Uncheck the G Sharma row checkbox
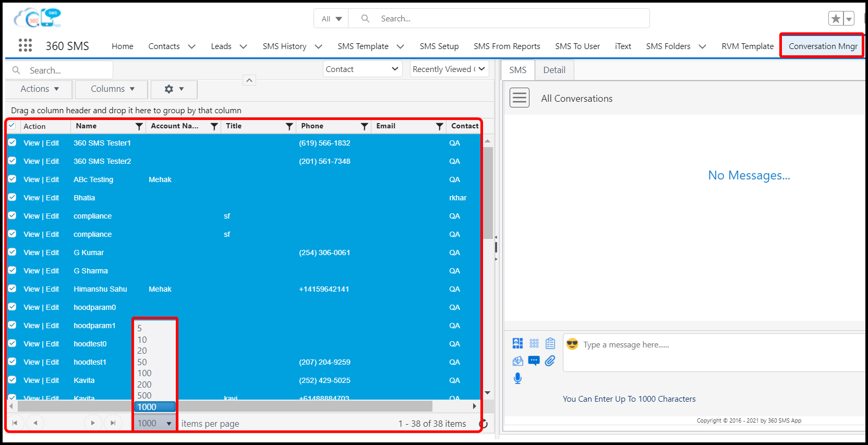868x445 pixels. pyautogui.click(x=12, y=270)
